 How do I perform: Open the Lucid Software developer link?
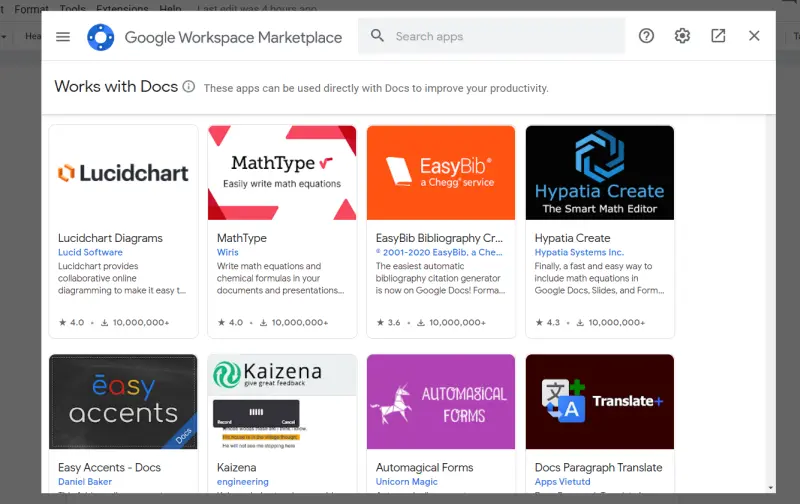90,252
